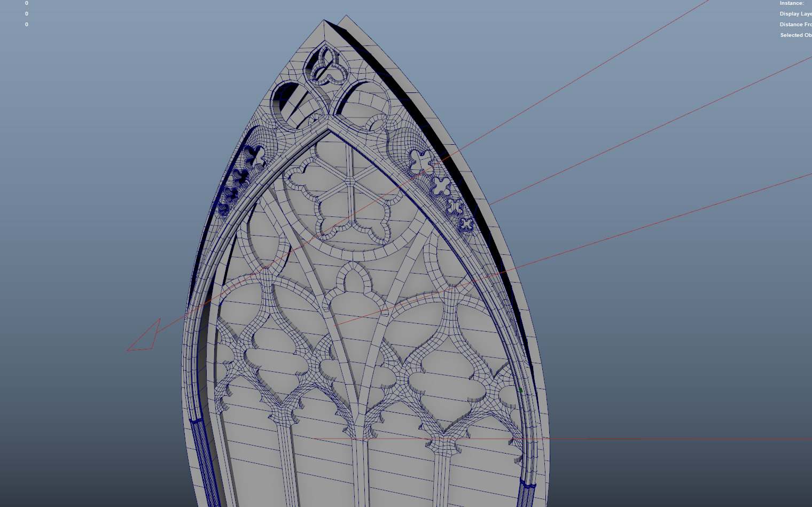Click the "Instance:" heads-up display label

pyautogui.click(x=792, y=3)
